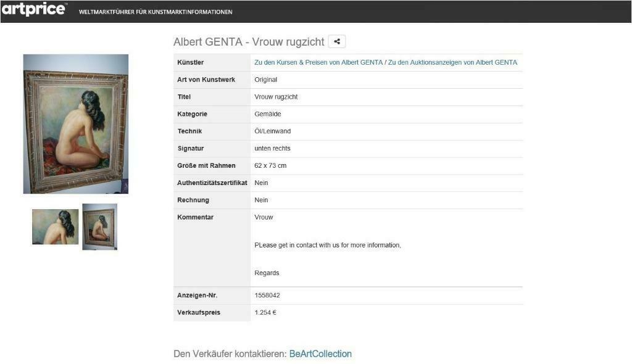
Task: Click the 'unten rechts' signature value
Action: click(272, 148)
